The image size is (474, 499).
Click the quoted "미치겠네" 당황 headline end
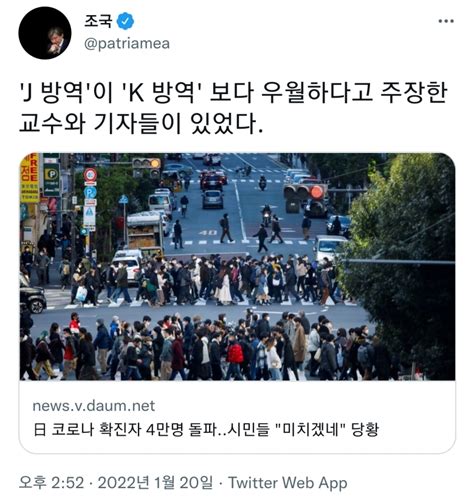coord(328,429)
